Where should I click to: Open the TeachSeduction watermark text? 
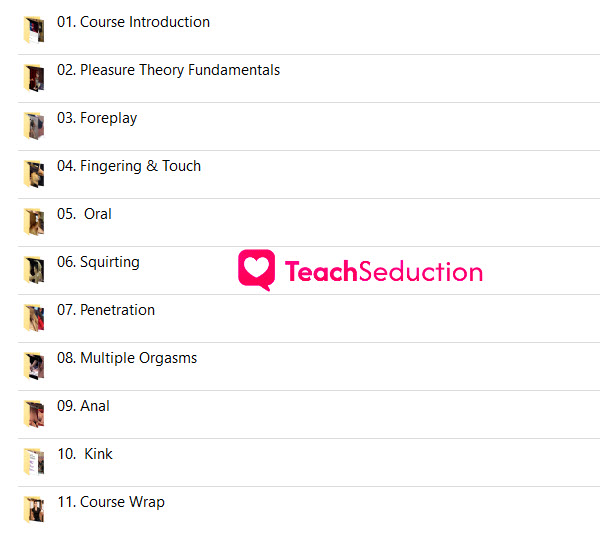(384, 271)
